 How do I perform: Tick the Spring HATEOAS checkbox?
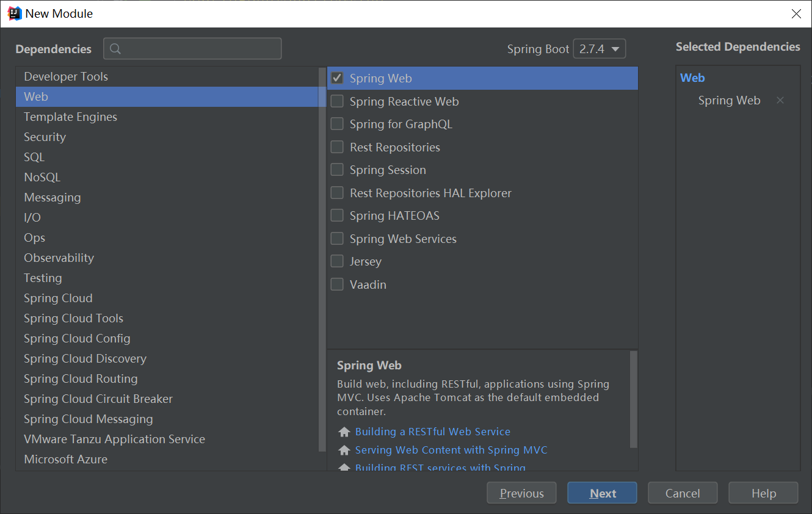[x=337, y=215]
